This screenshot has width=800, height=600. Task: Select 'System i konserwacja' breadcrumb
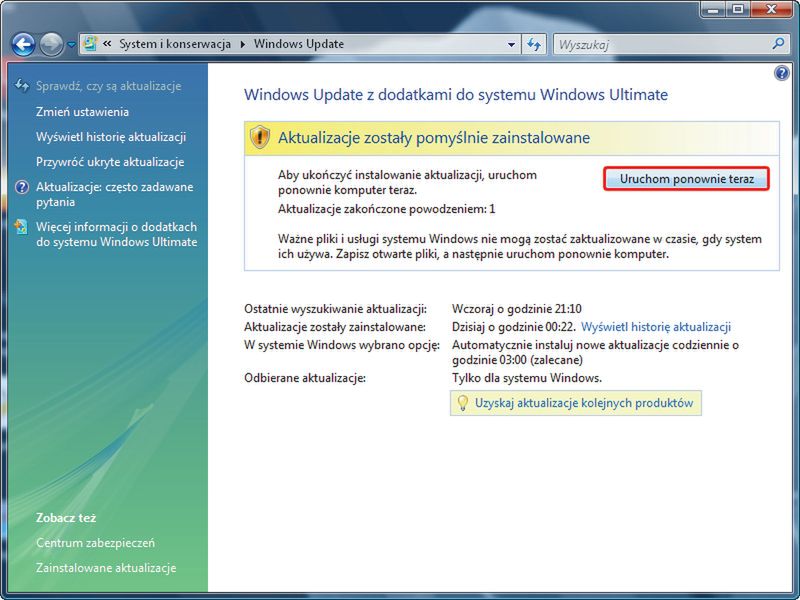pos(175,44)
